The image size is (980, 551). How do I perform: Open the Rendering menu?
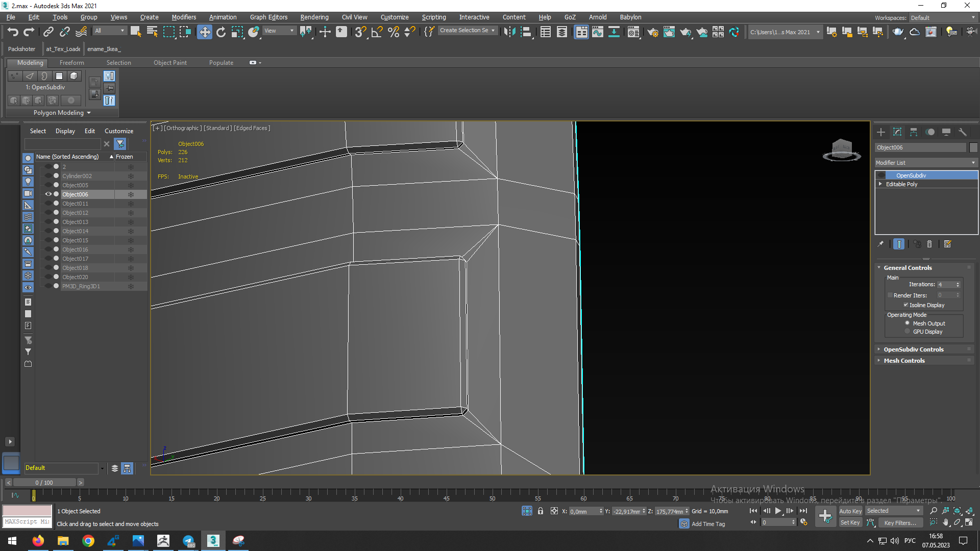pyautogui.click(x=314, y=17)
